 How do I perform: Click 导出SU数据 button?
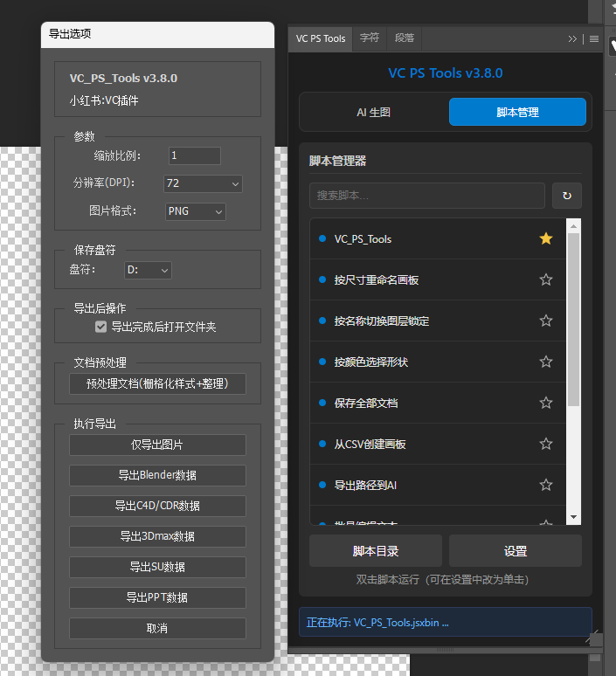[157, 567]
